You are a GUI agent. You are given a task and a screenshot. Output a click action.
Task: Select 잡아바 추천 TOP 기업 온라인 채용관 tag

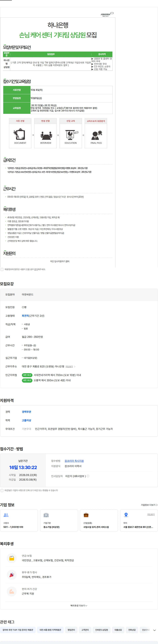(18, 630)
